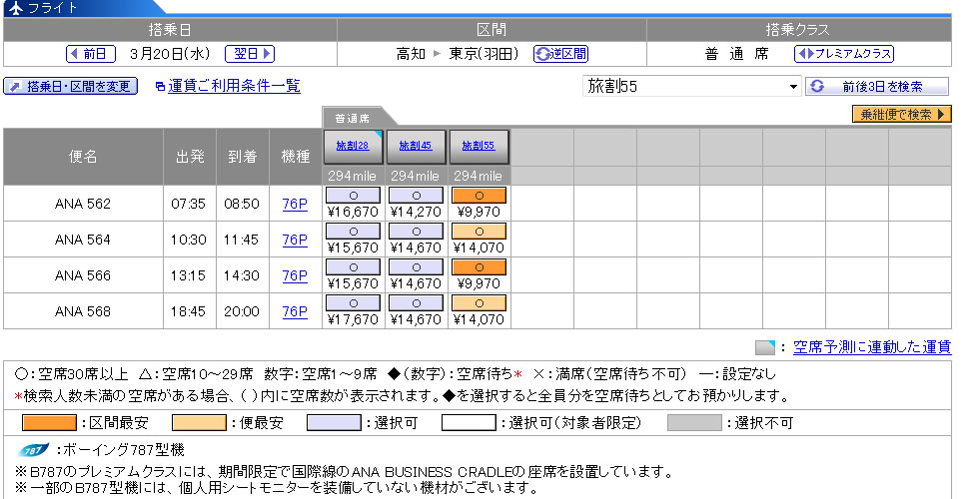The image size is (980, 499).
Task: Click arrival time 11:45
Action: tap(241, 240)
